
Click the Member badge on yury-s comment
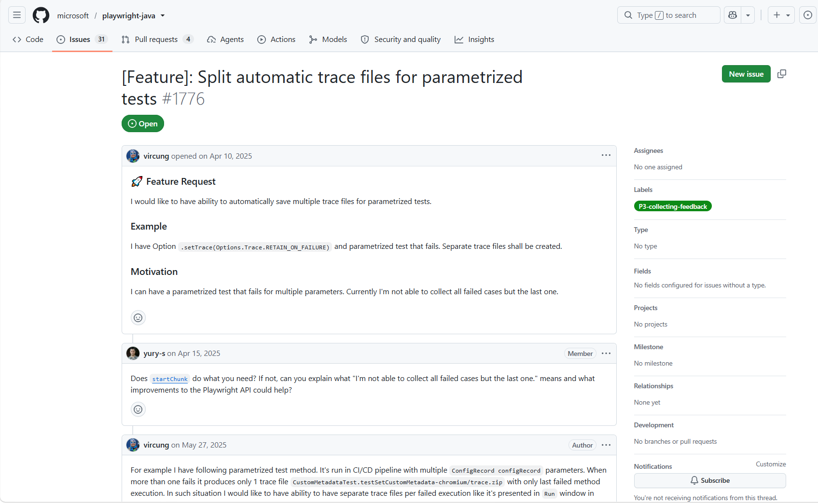pyautogui.click(x=580, y=354)
